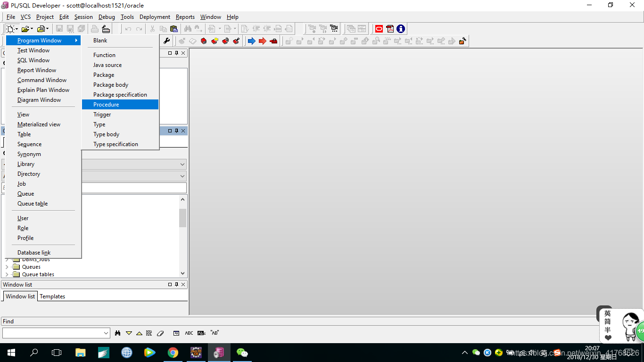Click the Find next down-arrow icon
The image size is (644, 362).
coord(129,333)
